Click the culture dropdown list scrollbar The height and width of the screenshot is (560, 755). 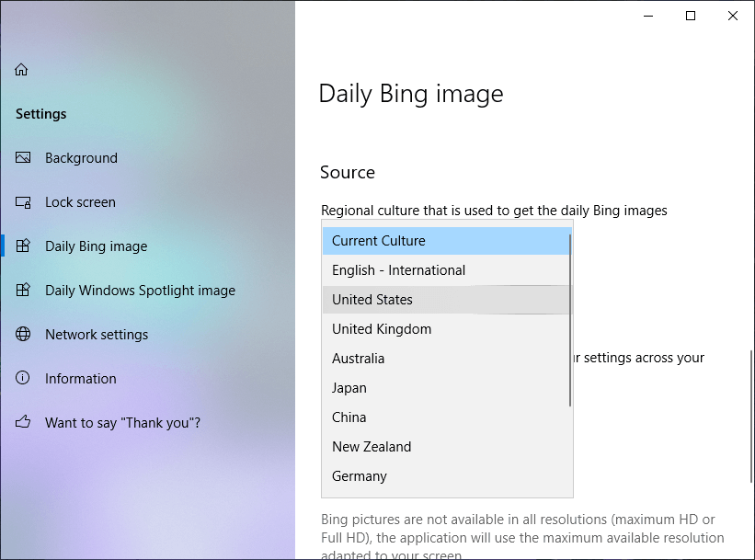[571, 319]
